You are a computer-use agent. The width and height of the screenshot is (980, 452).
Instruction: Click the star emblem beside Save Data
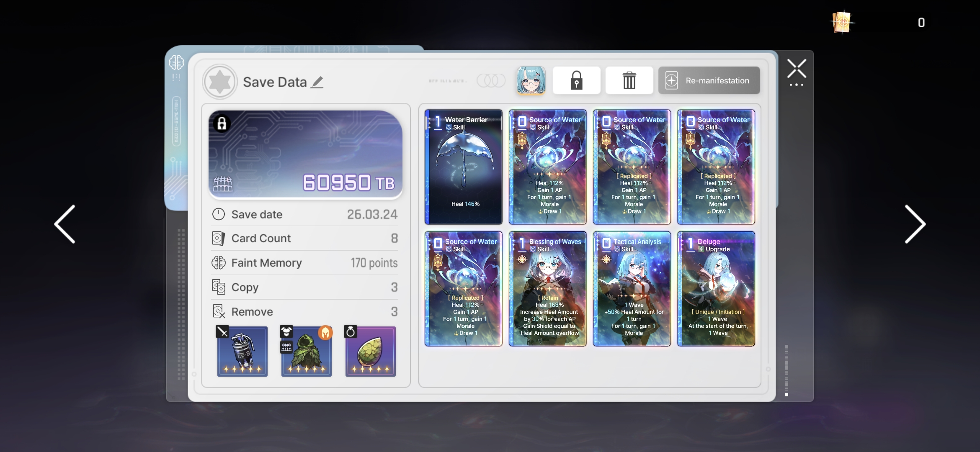(x=220, y=82)
